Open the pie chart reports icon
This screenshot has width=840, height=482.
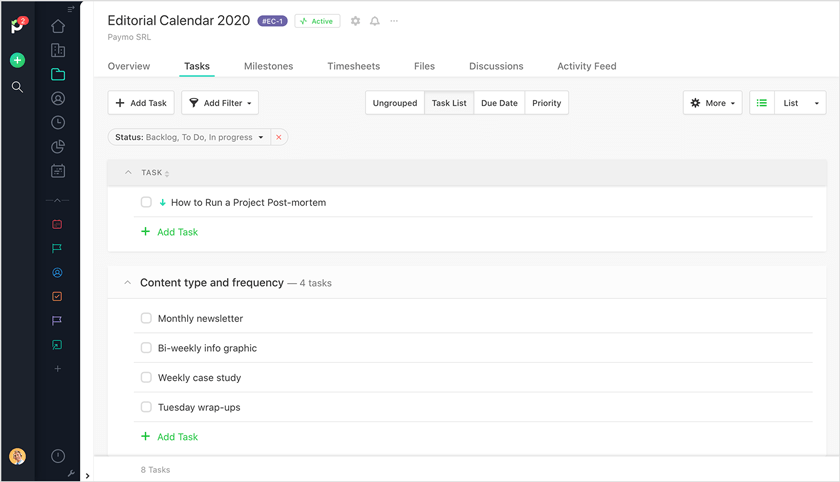pyautogui.click(x=58, y=147)
